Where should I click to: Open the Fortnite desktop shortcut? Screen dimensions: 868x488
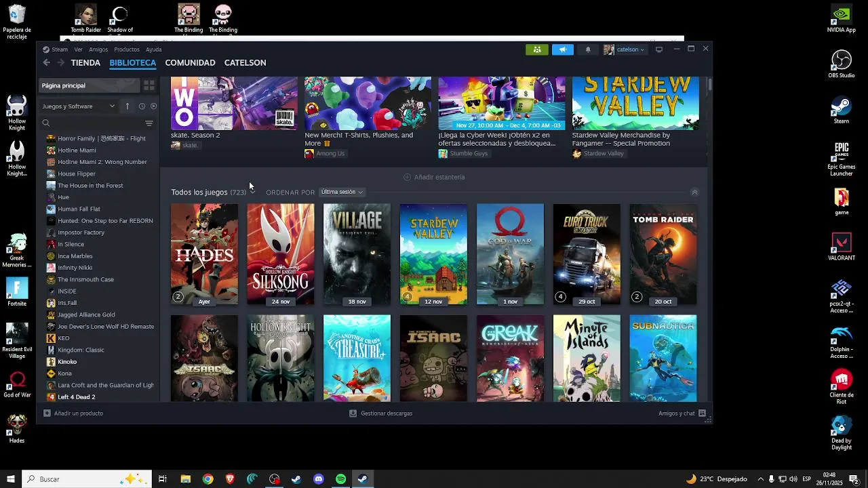(17, 292)
